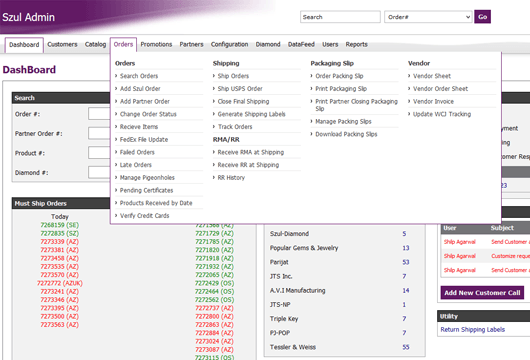Open the Partners menu
Screen dimensions: 530x360
click(x=191, y=44)
